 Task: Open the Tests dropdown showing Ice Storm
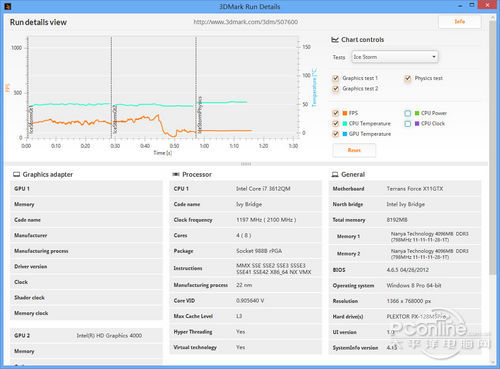(x=395, y=57)
